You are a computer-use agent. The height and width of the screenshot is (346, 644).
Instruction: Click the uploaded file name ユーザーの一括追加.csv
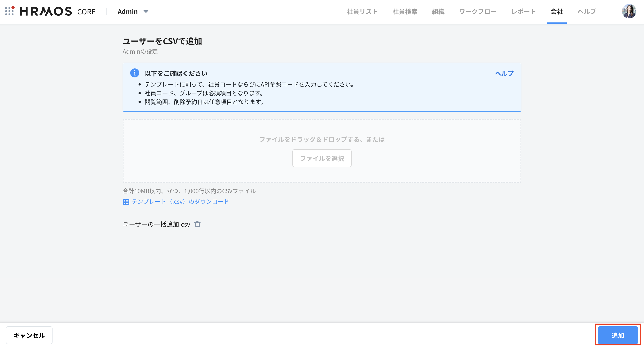tap(156, 224)
